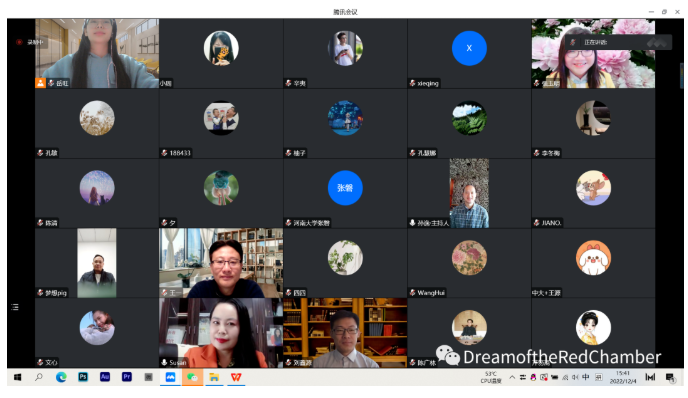Screen dimensions: 688x398
Task: Launch Premiere Pro from the taskbar
Action: point(127,377)
